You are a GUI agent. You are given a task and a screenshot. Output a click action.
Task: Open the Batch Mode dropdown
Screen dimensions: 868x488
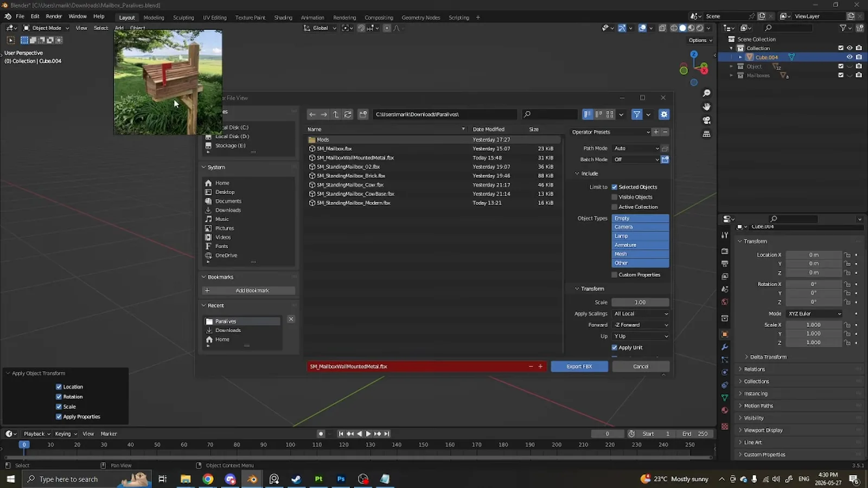(636, 159)
